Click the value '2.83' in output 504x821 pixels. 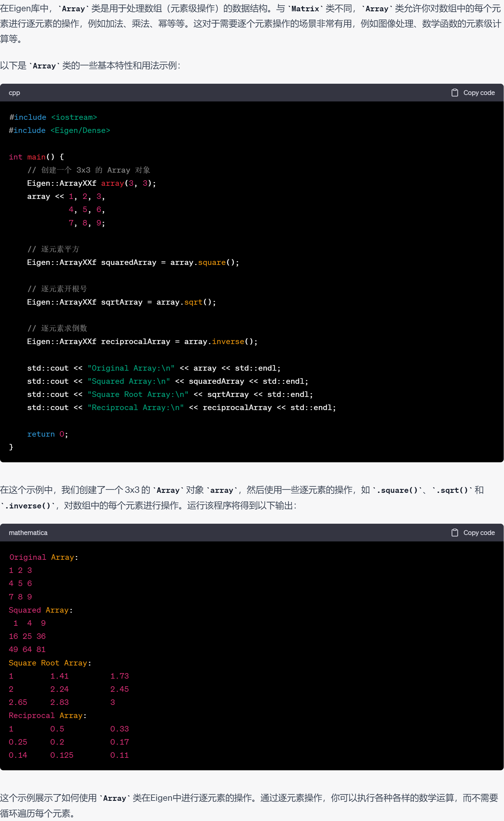coord(59,702)
